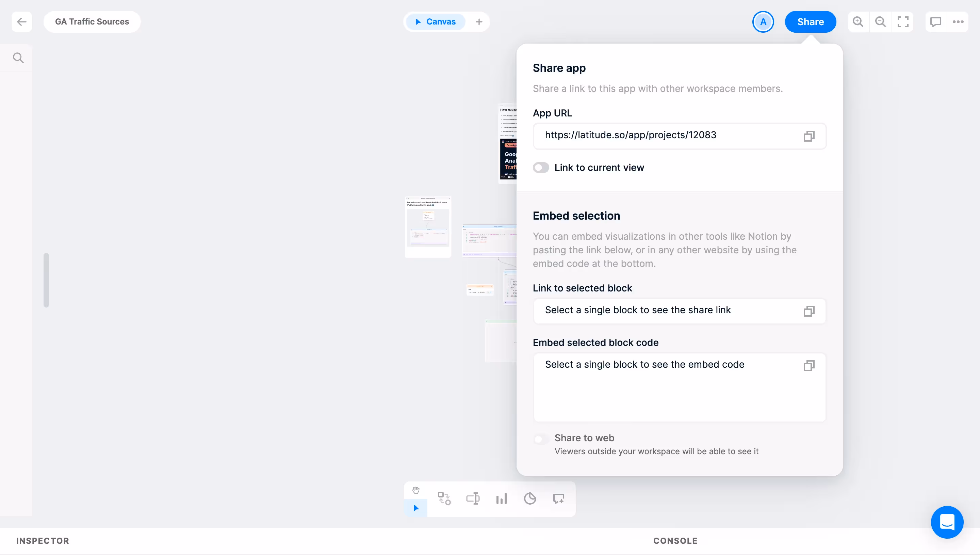Viewport: 980px width, 555px height.
Task: Open the comments panel
Action: [935, 22]
